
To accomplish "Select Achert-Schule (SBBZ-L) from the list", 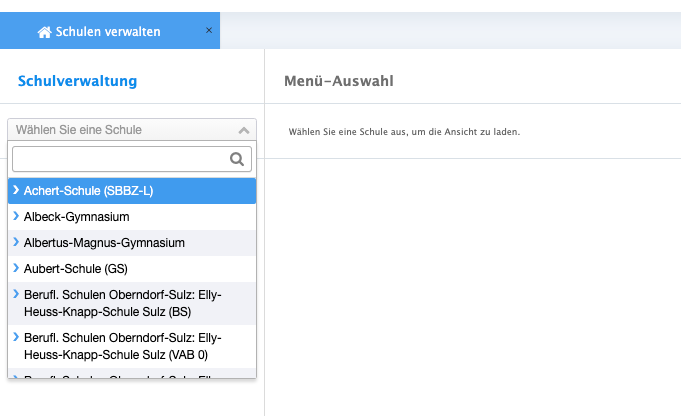I will pyautogui.click(x=88, y=190).
